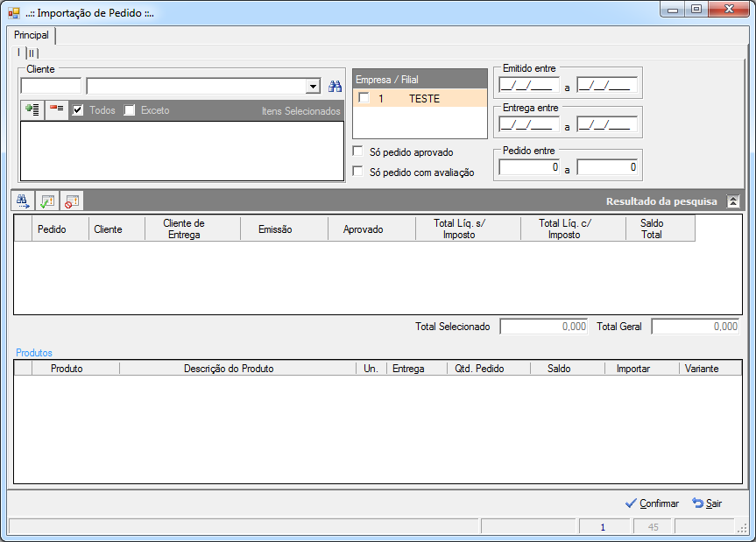Image resolution: width=756 pixels, height=542 pixels.
Task: Click the Emitido entre start date field
Action: [529, 85]
